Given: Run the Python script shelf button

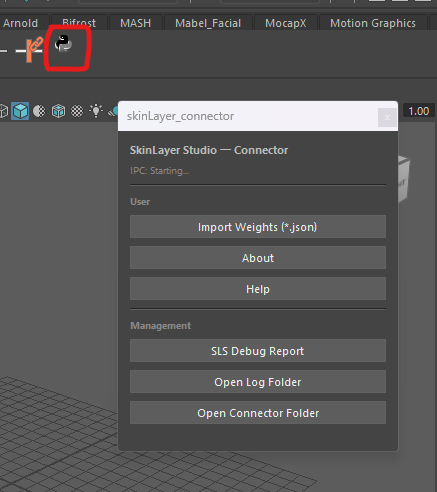Looking at the screenshot, I should (63, 44).
